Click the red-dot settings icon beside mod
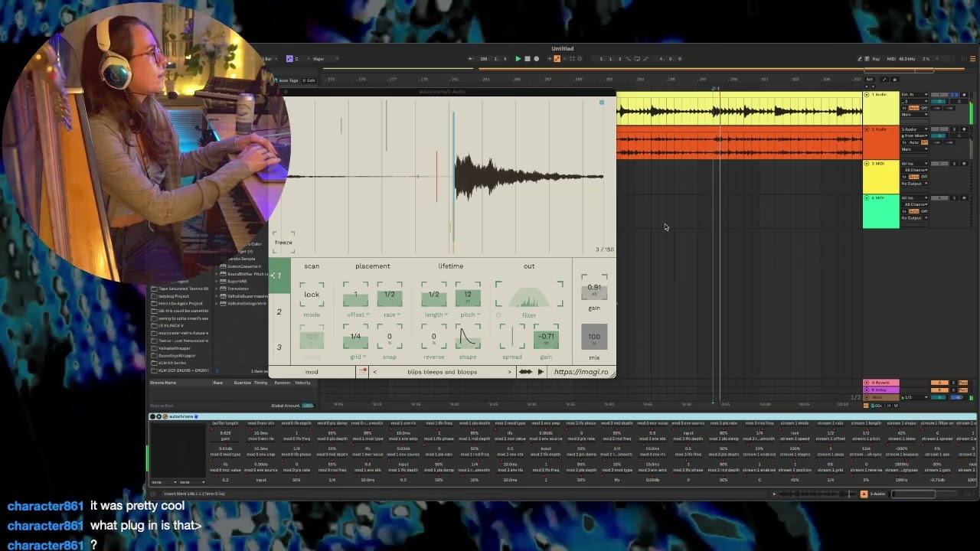980x551 pixels. [363, 371]
